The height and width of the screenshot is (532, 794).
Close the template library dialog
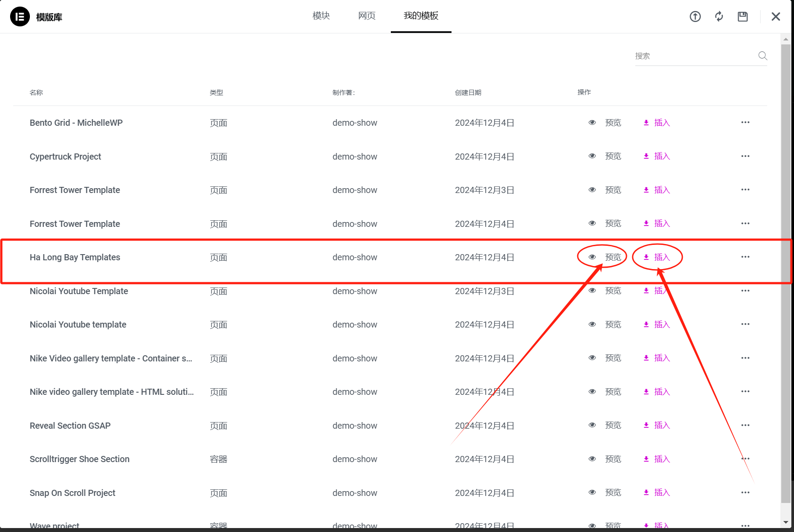click(x=776, y=17)
